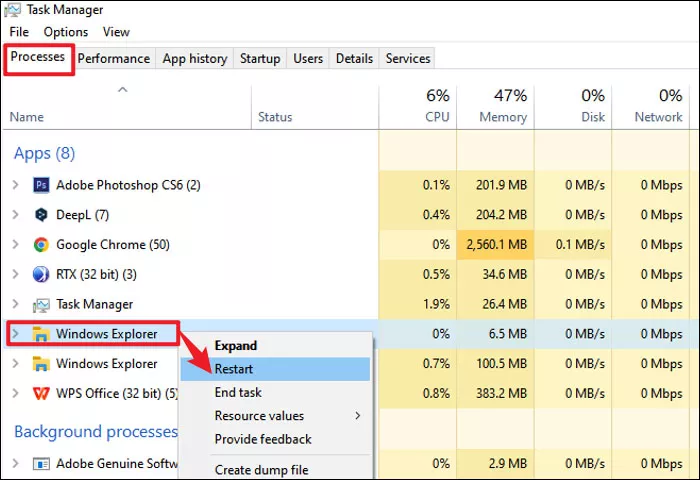
Task: Click the Windows Explorer icon using 100.5 MB
Action: [41, 364]
